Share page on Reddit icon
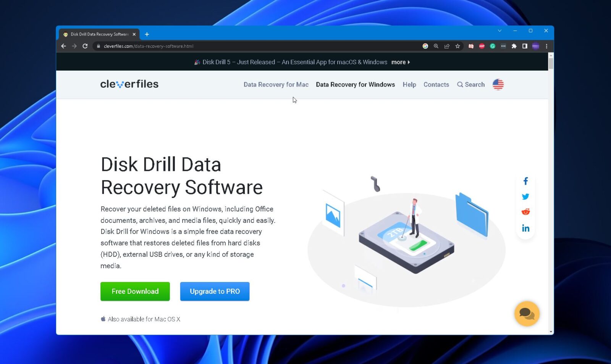The width and height of the screenshot is (611, 364). pyautogui.click(x=525, y=212)
